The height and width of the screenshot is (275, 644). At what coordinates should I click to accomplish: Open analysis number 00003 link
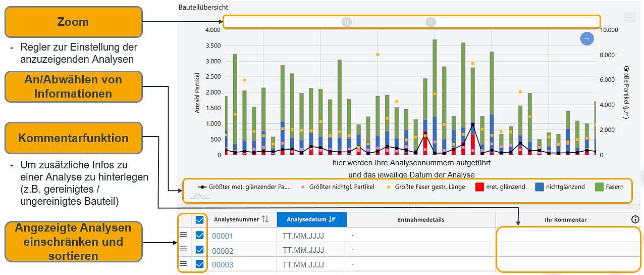[223, 264]
